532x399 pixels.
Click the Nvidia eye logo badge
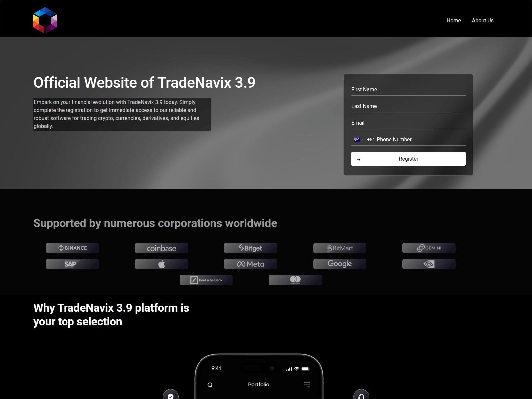[429, 264]
